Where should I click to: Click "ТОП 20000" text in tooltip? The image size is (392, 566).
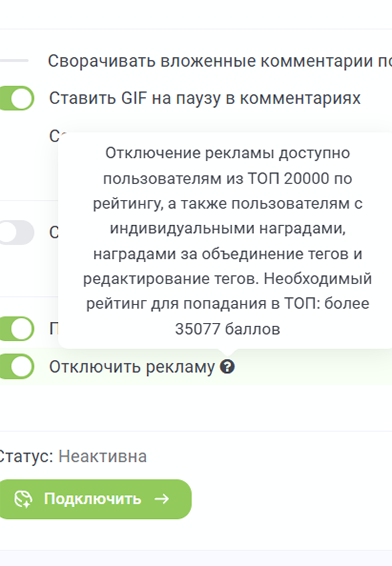(289, 178)
